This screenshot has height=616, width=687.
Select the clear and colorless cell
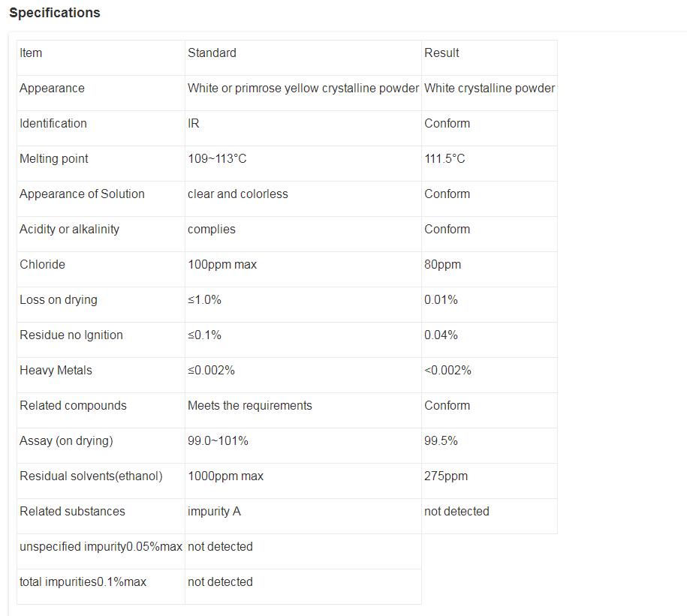(237, 194)
